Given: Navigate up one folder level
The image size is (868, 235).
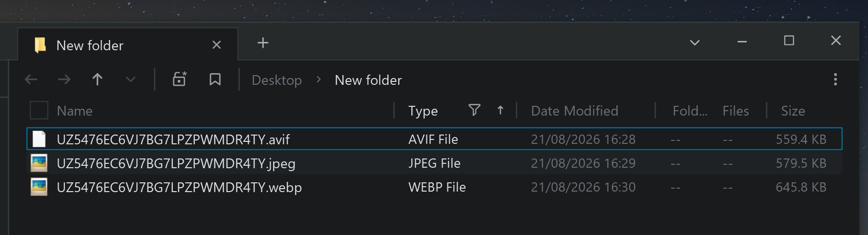Looking at the screenshot, I should point(97,79).
